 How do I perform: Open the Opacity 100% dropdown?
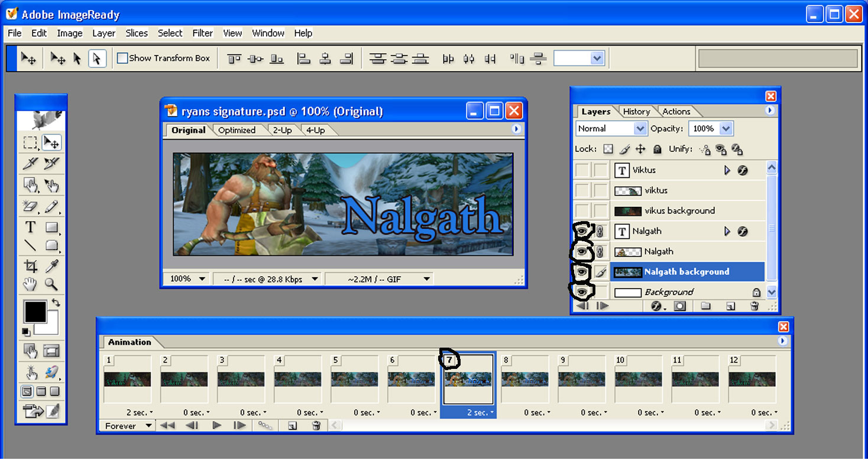[727, 128]
